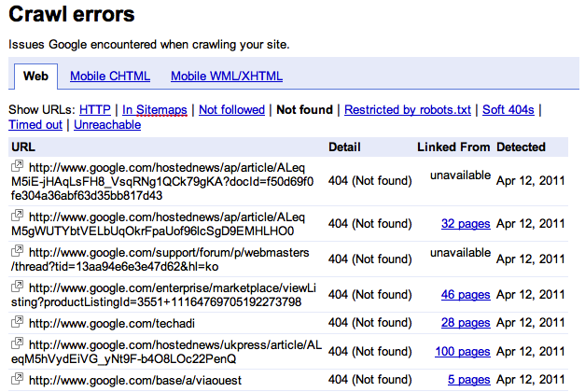
Task: Click external link icon for marketplace viewListing URL
Action: coord(17,287)
